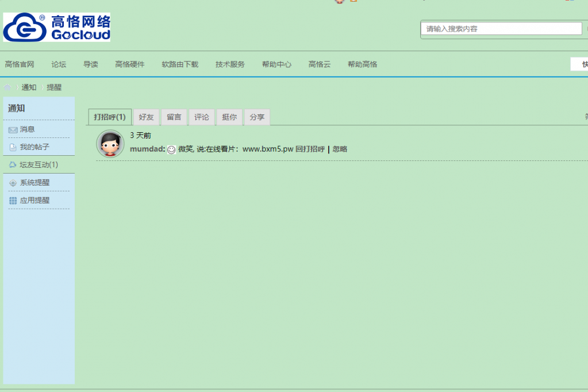
Task: Click the icon beside 系统提醒
Action: click(13, 183)
